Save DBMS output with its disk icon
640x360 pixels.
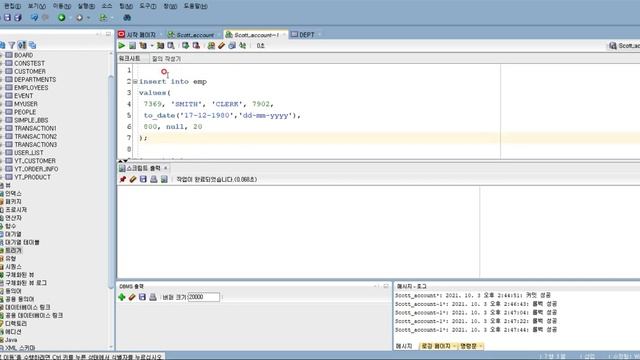click(x=142, y=297)
